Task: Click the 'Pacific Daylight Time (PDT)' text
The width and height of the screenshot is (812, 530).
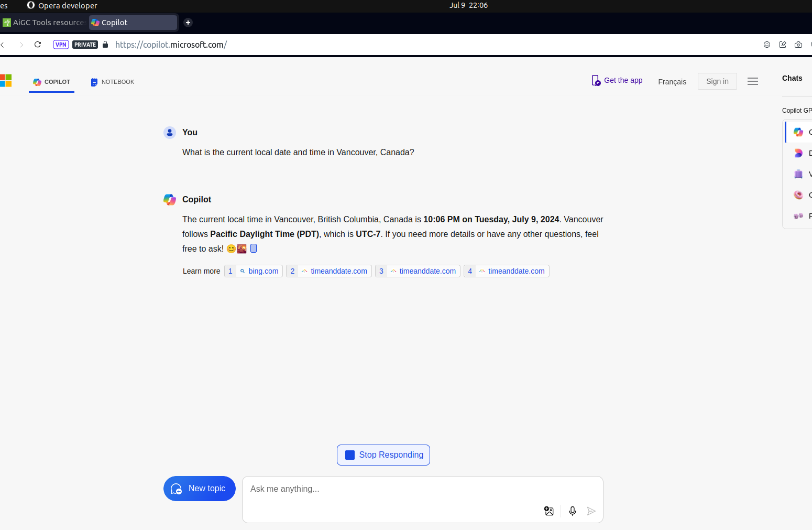Action: coord(265,234)
